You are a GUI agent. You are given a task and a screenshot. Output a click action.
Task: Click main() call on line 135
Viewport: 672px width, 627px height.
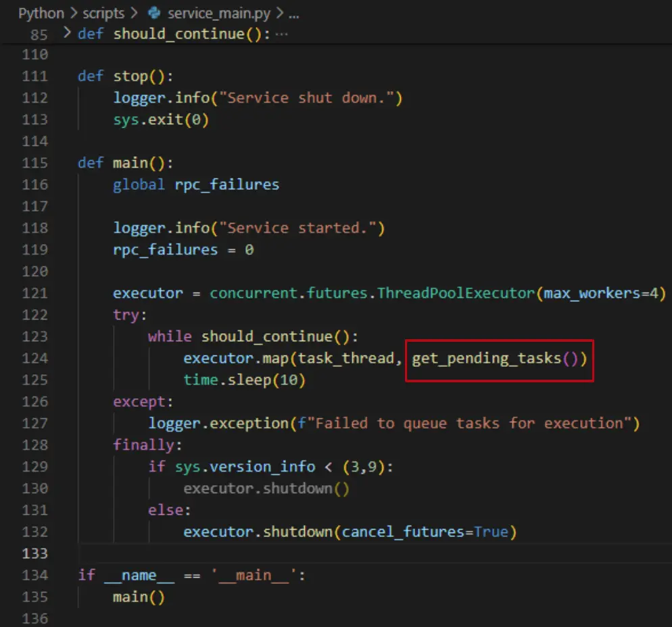point(139,597)
